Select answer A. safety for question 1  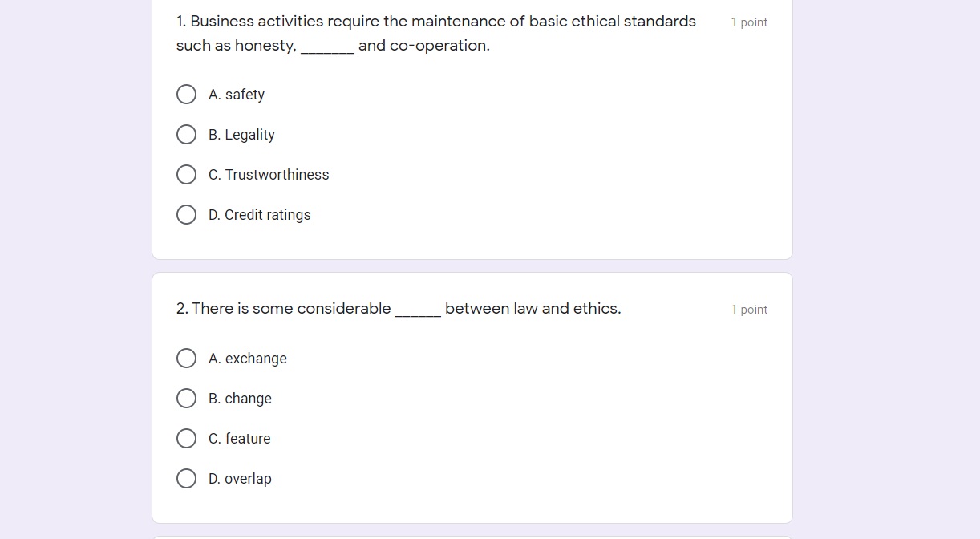(x=186, y=94)
